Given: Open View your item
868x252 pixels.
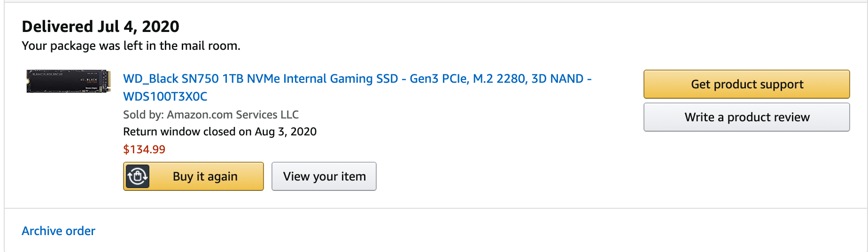Looking at the screenshot, I should pyautogui.click(x=324, y=176).
